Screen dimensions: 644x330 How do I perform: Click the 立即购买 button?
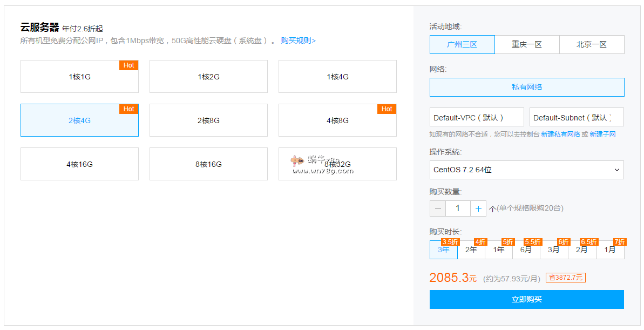pos(526,299)
